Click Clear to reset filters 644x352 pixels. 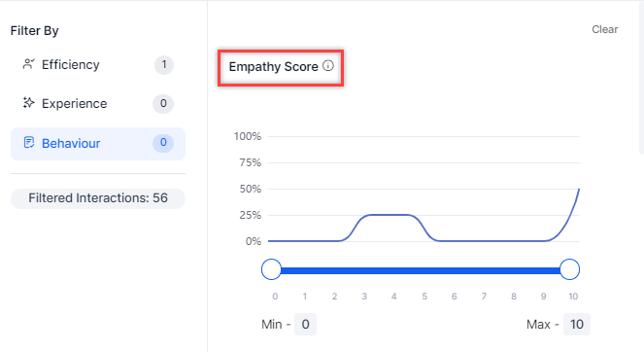[x=604, y=29]
